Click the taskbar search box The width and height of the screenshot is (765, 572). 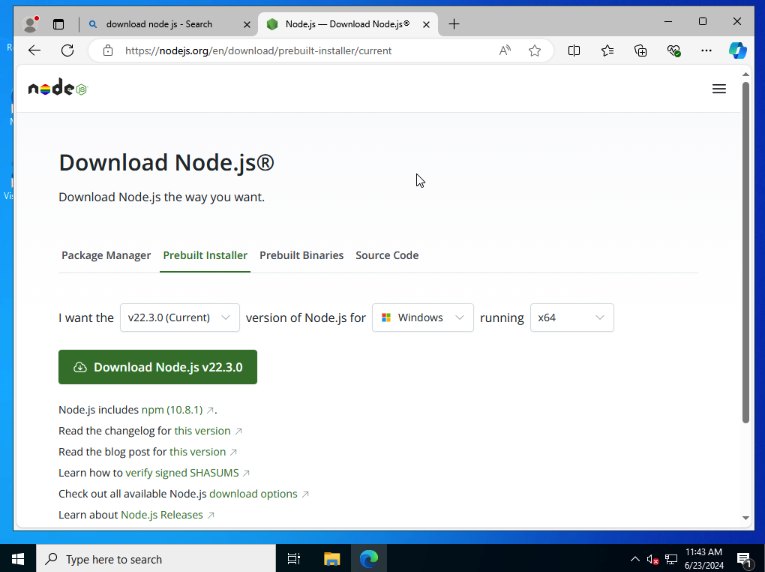(156, 559)
